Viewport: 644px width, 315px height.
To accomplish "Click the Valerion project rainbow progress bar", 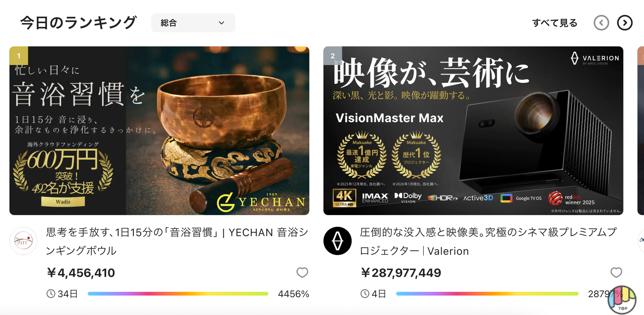I will pyautogui.click(x=487, y=294).
